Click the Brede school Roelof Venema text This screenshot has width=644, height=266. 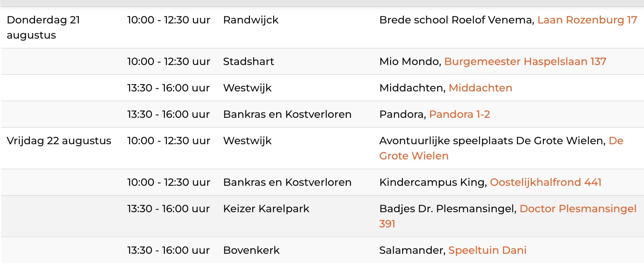[x=457, y=20]
